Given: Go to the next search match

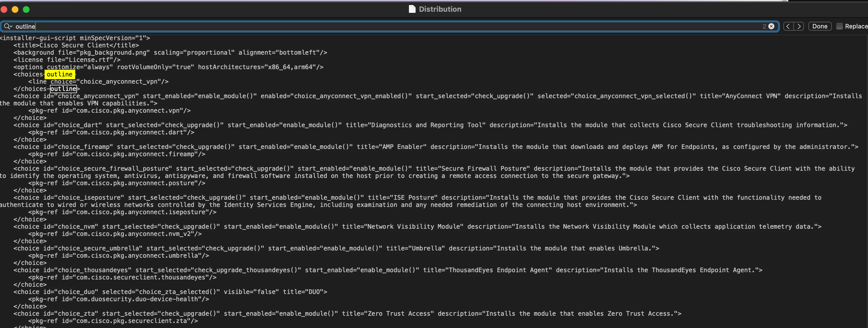Looking at the screenshot, I should coord(799,26).
